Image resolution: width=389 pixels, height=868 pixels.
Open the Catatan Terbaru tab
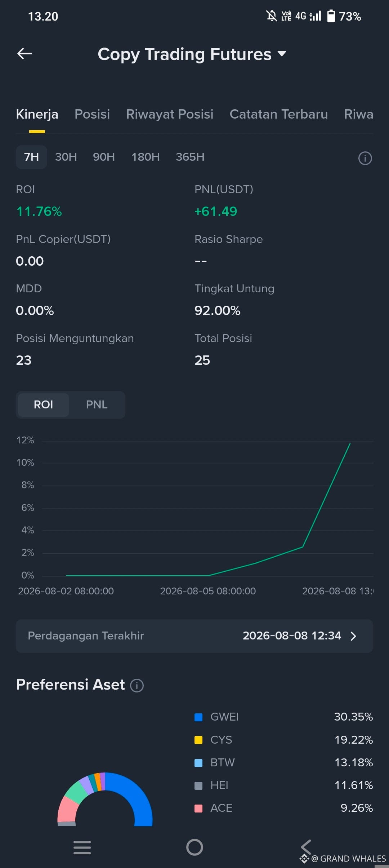pyautogui.click(x=279, y=114)
